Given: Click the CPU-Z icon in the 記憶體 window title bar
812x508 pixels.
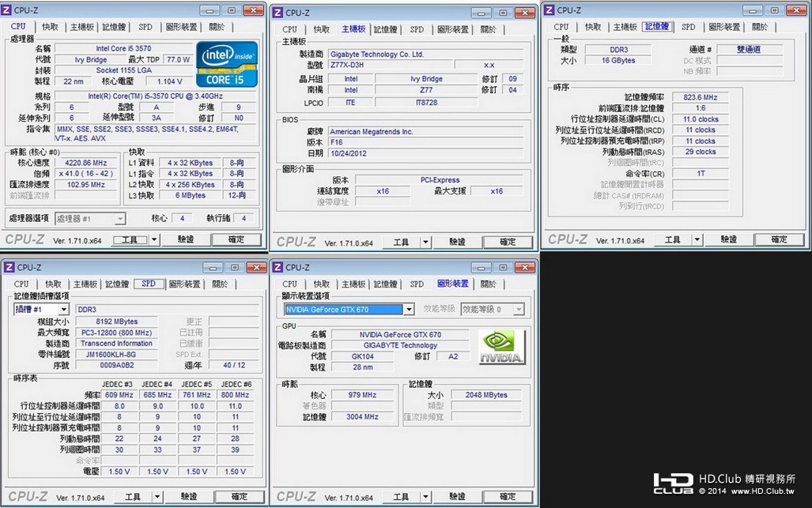Looking at the screenshot, I should [x=549, y=9].
